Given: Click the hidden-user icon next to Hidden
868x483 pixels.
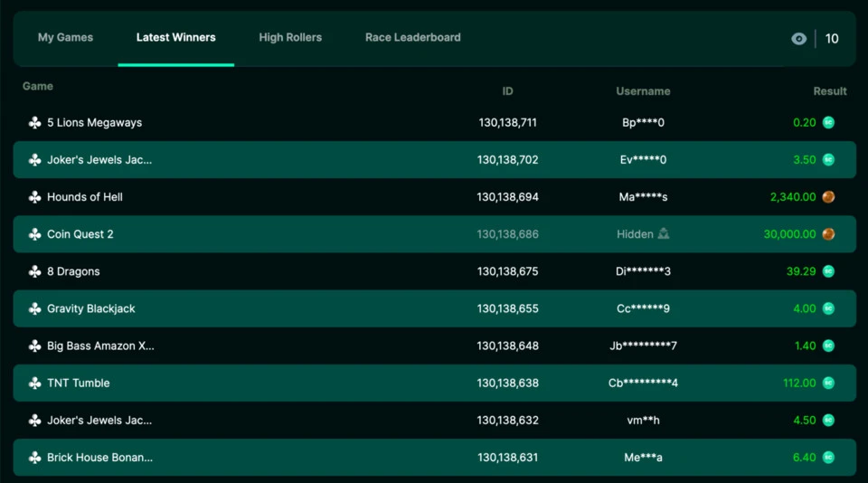Looking at the screenshot, I should click(x=663, y=233).
